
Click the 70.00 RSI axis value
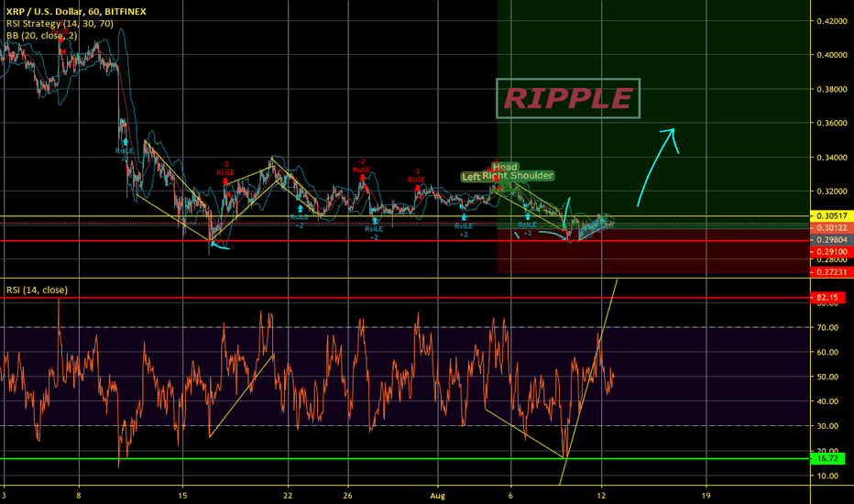827,327
